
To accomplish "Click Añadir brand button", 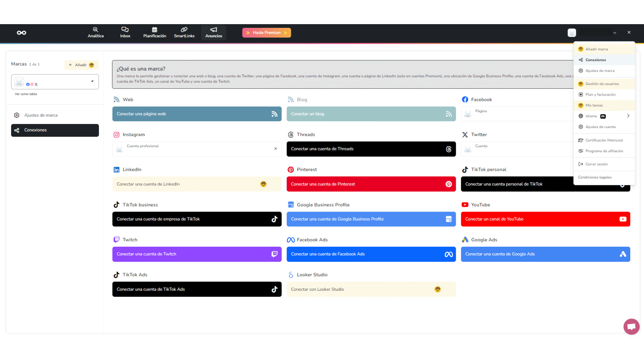I will [x=82, y=65].
